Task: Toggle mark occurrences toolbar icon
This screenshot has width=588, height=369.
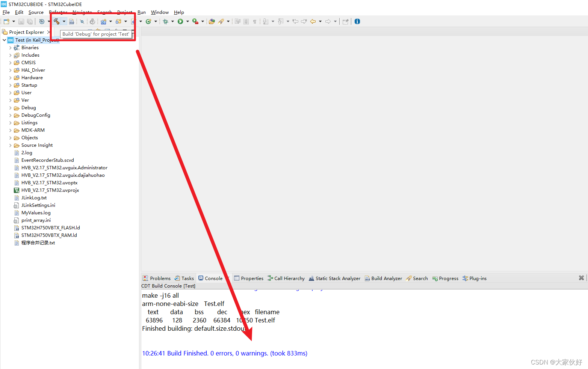Action: 237,21
